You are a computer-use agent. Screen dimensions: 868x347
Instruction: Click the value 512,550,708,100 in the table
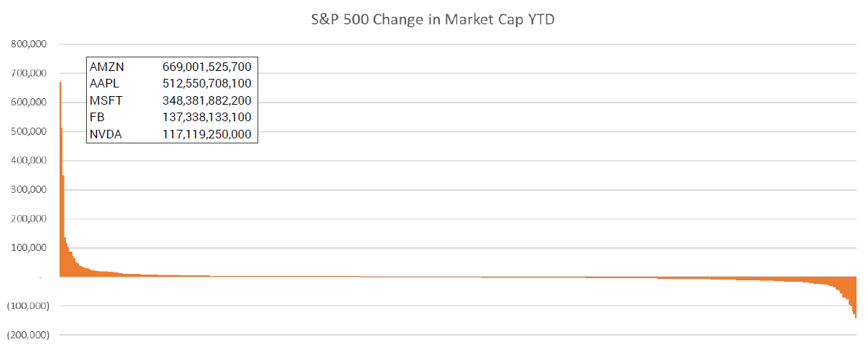click(x=208, y=83)
